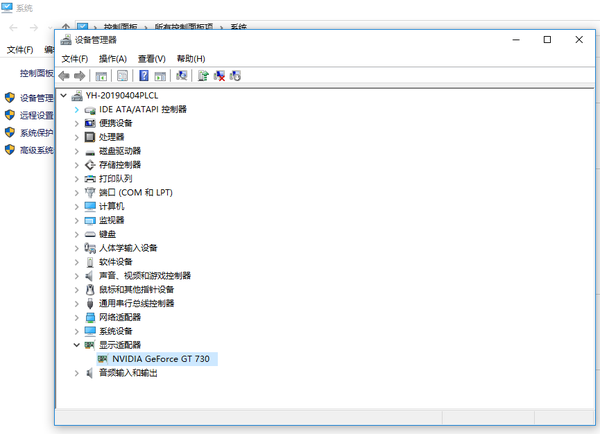
Task: Click the network adapter (网络适配器) icon
Action: (x=90, y=317)
